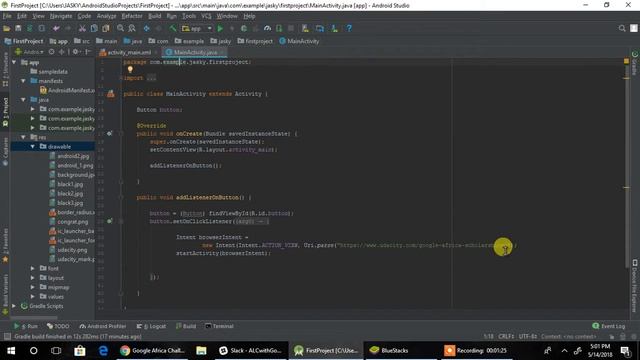Open the Logcat tool window button
Viewport: 640px width, 360px height.
pos(151,326)
